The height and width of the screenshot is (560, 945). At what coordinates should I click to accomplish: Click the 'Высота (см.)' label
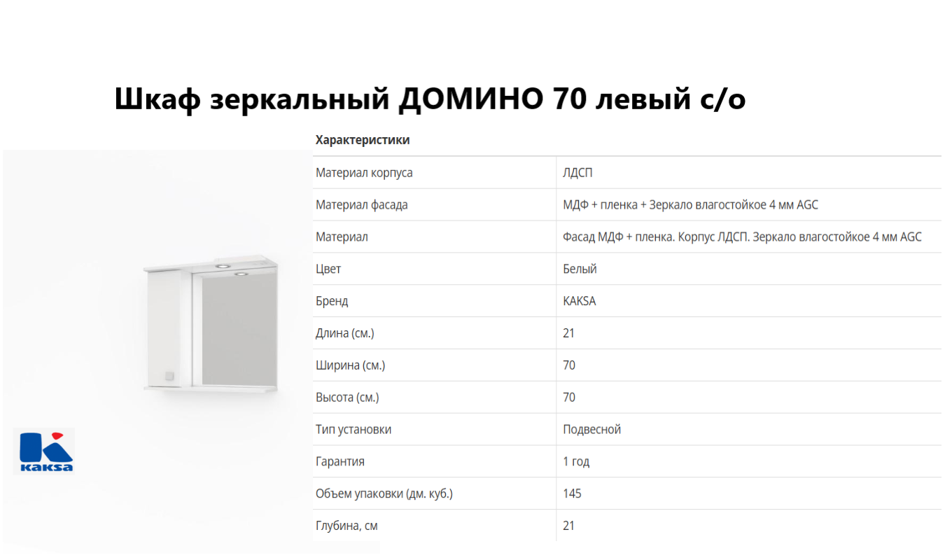[347, 398]
